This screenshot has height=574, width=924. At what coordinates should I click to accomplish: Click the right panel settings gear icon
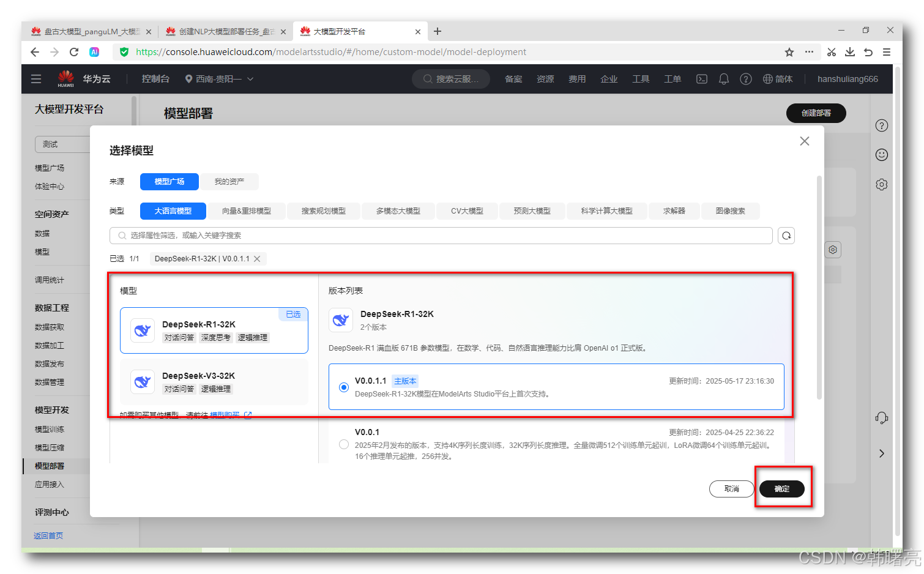(x=881, y=184)
